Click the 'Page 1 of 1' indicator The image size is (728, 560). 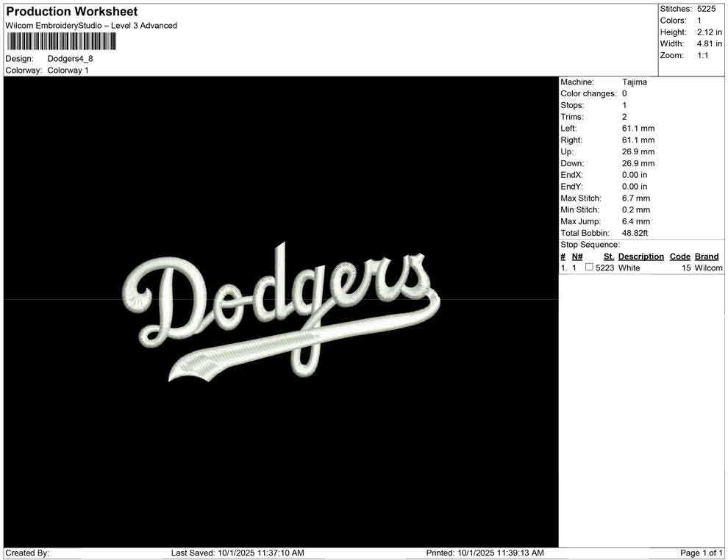point(701,553)
